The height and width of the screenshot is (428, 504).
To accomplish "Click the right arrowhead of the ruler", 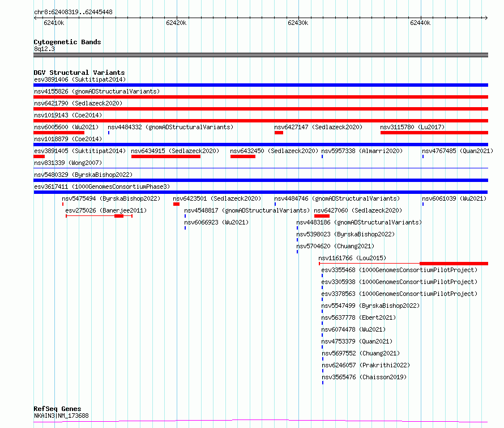I will point(486,18).
